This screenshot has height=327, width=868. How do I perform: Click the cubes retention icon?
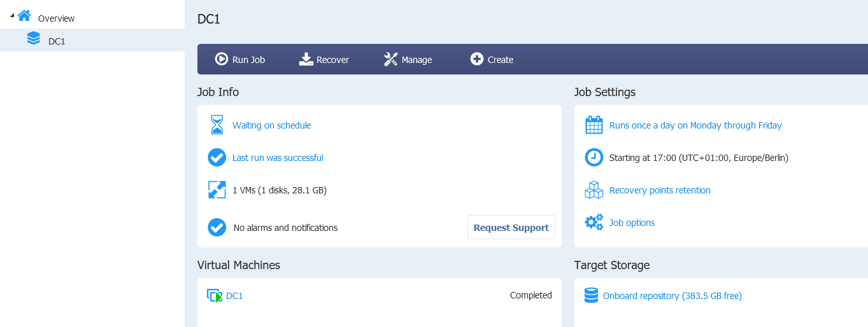[594, 190]
